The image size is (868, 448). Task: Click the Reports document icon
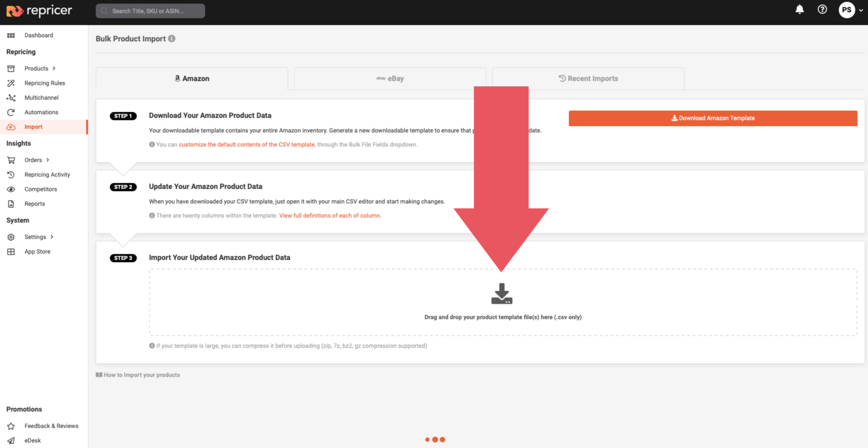coord(11,204)
